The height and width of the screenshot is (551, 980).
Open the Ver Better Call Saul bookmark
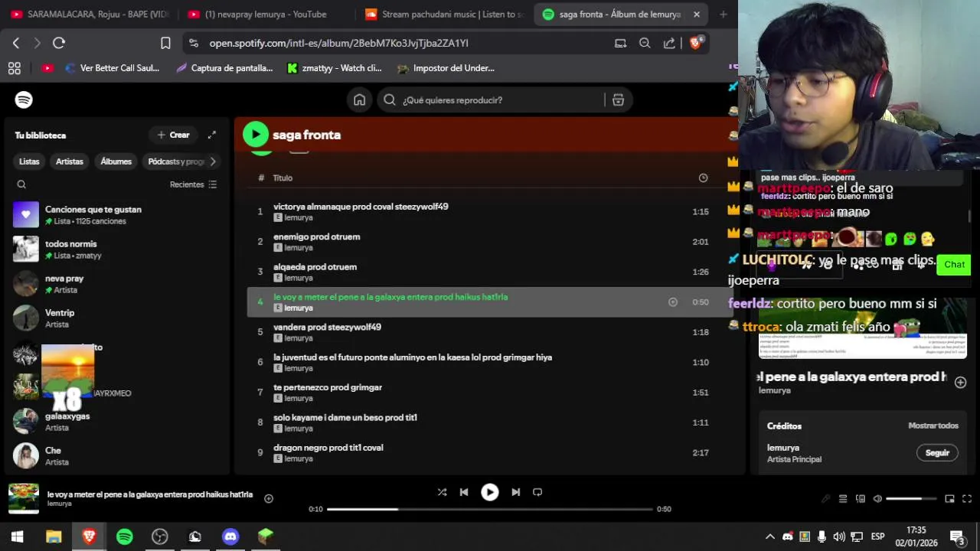[x=113, y=68]
